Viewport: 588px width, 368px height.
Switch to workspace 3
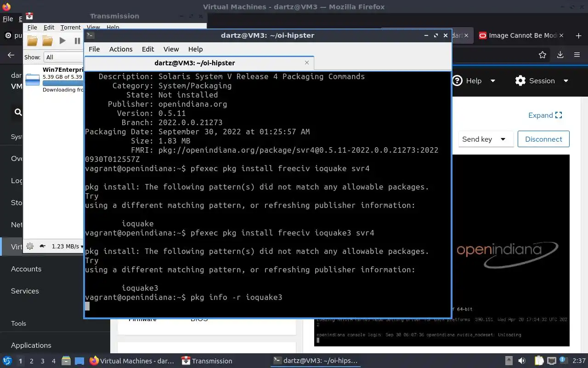click(43, 361)
